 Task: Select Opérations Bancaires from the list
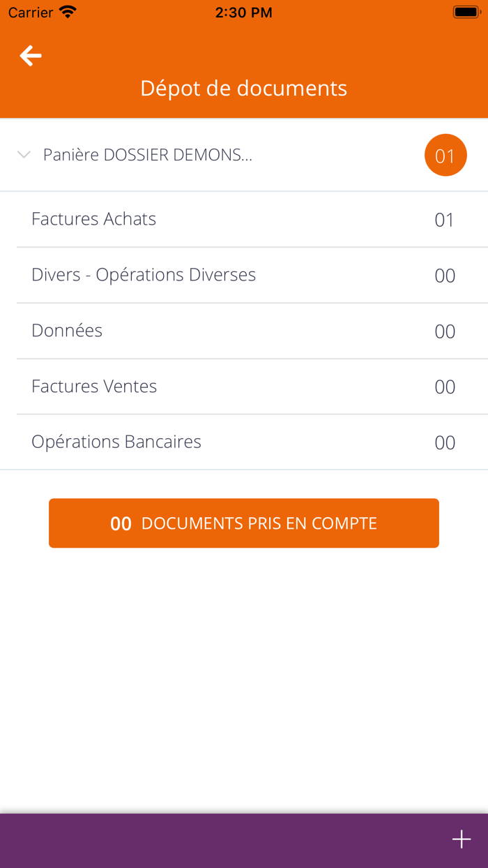tap(116, 442)
